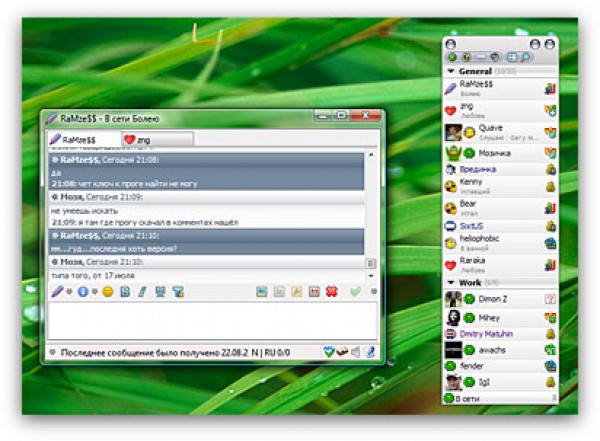Click the blue user icon in chat status bar
The height and width of the screenshot is (441, 600).
(370, 351)
